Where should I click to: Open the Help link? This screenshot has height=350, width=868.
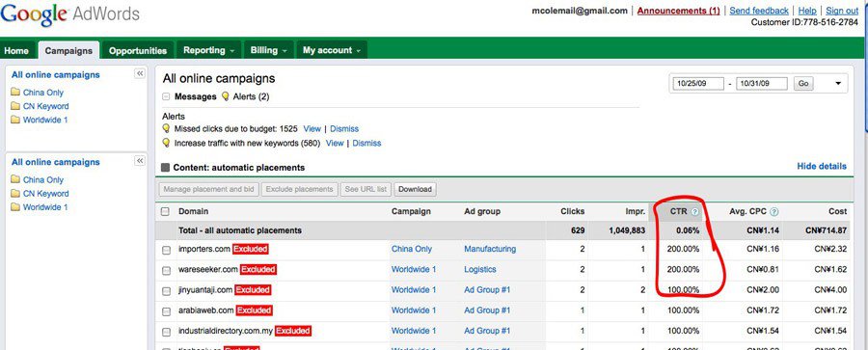click(x=807, y=11)
